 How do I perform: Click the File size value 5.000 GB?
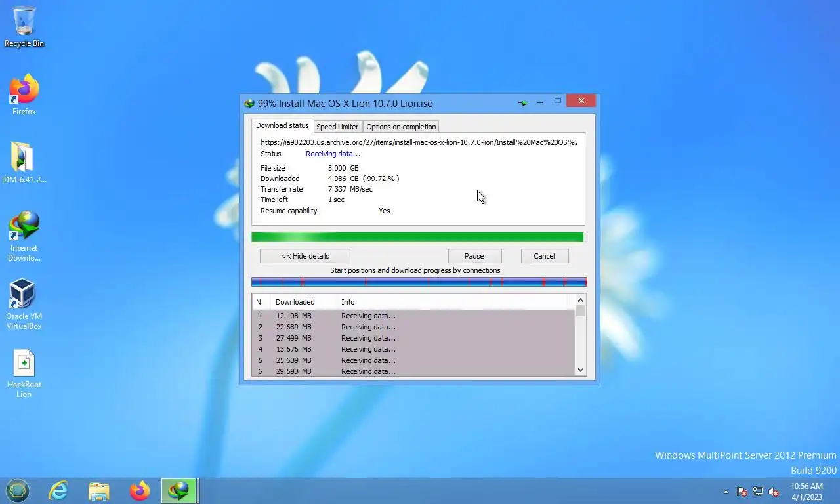coord(343,168)
